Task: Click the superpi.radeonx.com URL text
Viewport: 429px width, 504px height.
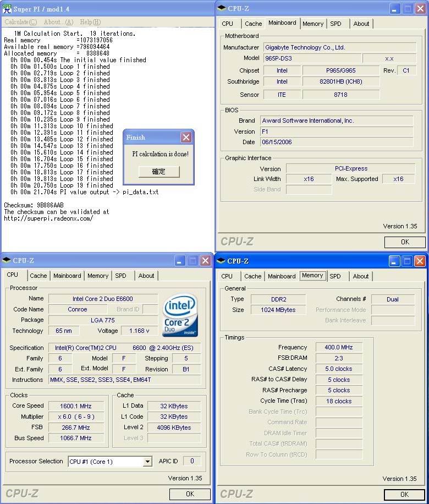Action: pos(48,218)
